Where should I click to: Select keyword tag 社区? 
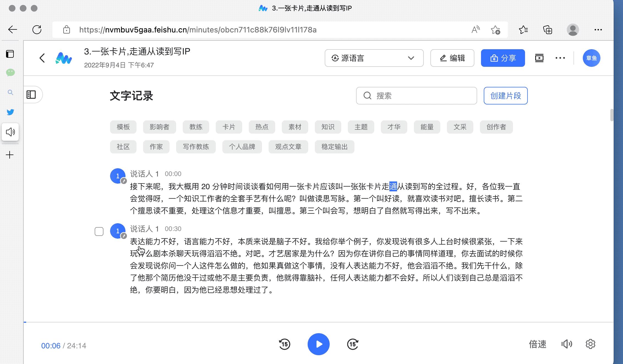pos(123,147)
